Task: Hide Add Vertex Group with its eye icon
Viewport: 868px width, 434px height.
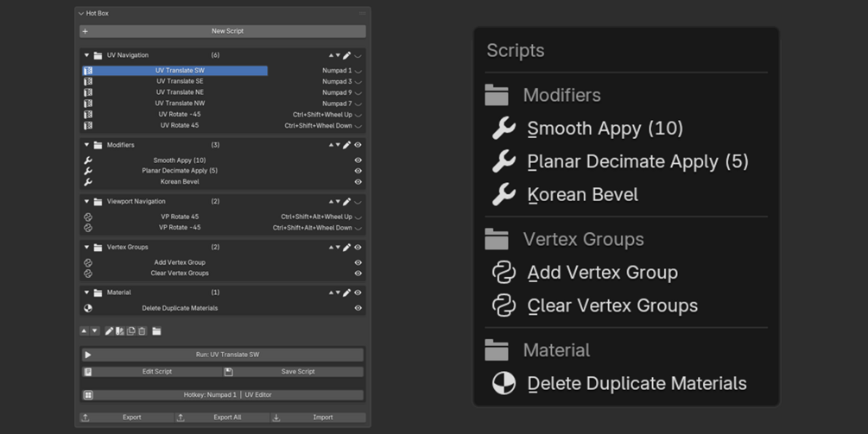Action: (x=358, y=262)
